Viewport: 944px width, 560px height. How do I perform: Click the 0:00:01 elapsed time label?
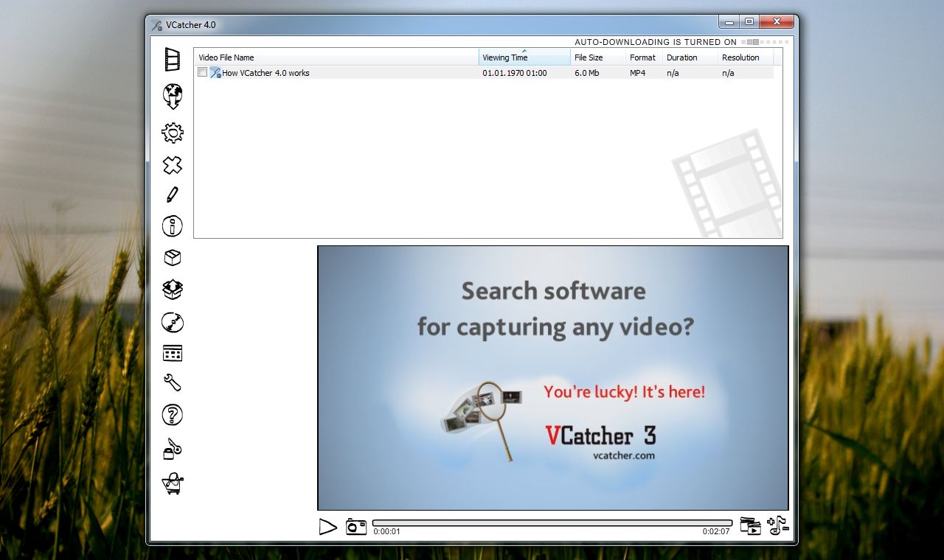[386, 531]
